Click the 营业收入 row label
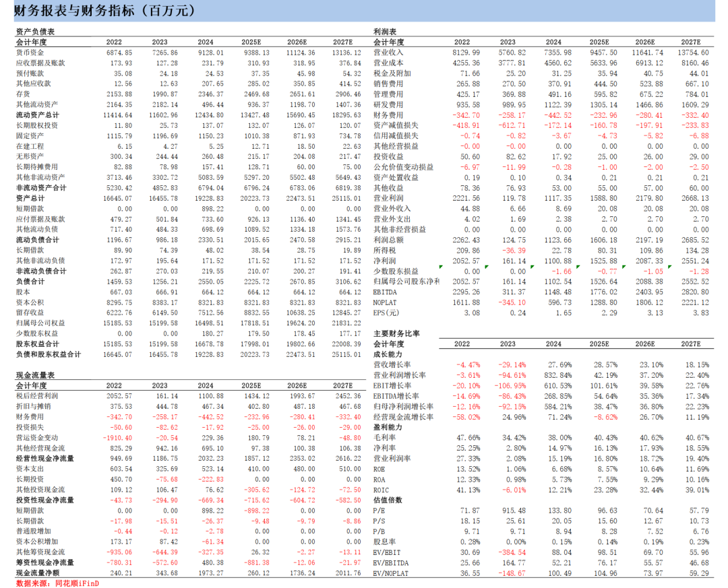Image resolution: width=728 pixels, height=588 pixels. pyautogui.click(x=388, y=53)
